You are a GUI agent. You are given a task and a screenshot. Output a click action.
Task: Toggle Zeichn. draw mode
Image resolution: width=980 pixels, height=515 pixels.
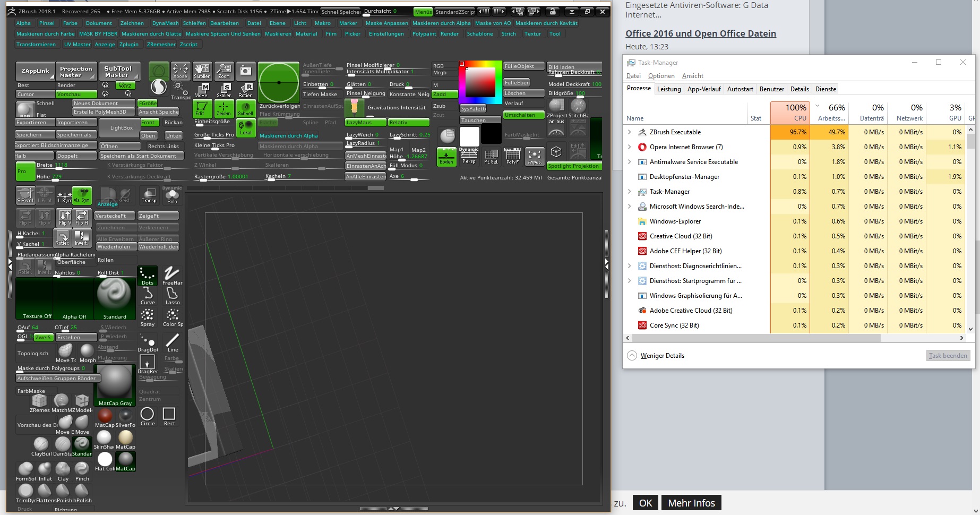pyautogui.click(x=223, y=108)
